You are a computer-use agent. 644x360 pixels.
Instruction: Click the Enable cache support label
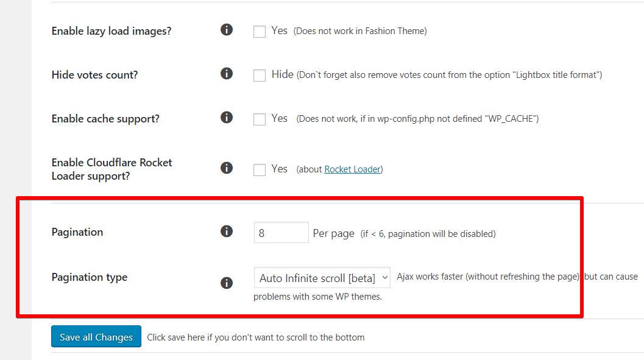(105, 119)
